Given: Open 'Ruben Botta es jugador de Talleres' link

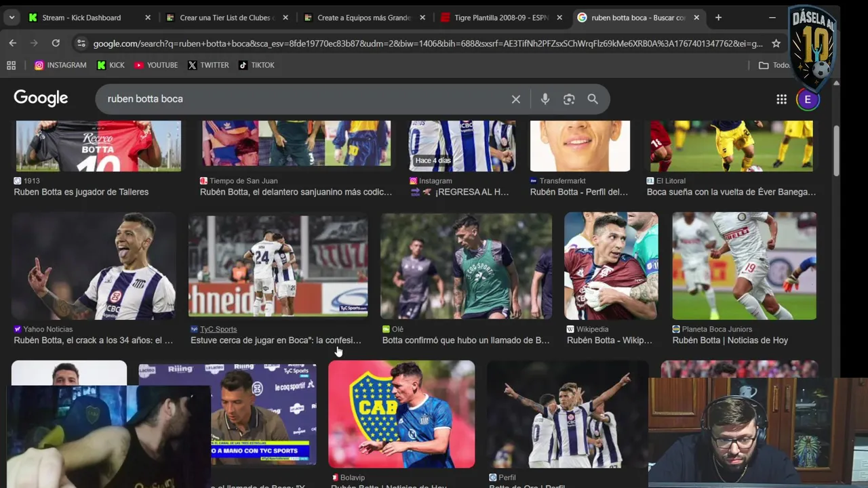Looking at the screenshot, I should [81, 192].
